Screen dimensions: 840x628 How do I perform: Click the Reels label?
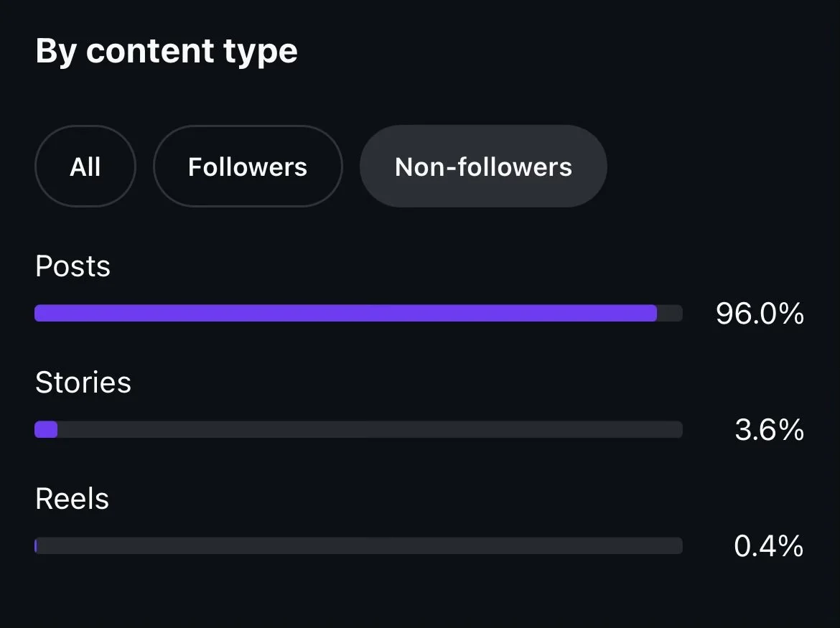[x=72, y=499]
